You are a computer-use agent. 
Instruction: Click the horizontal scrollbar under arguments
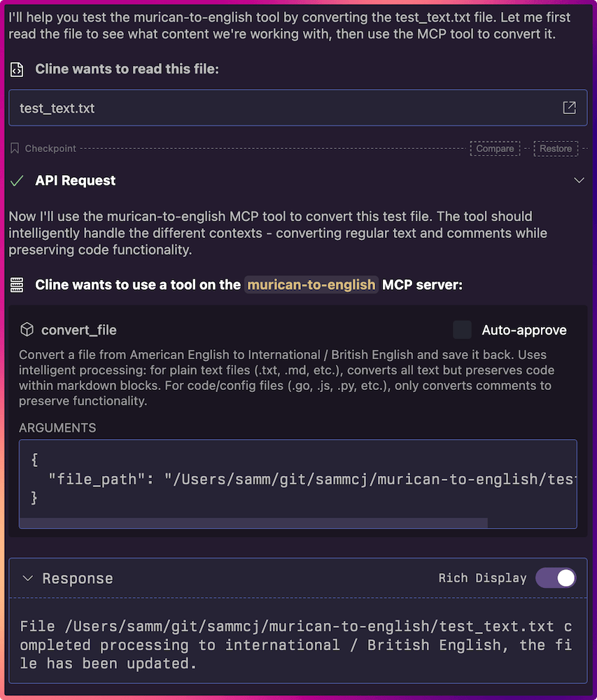(254, 523)
